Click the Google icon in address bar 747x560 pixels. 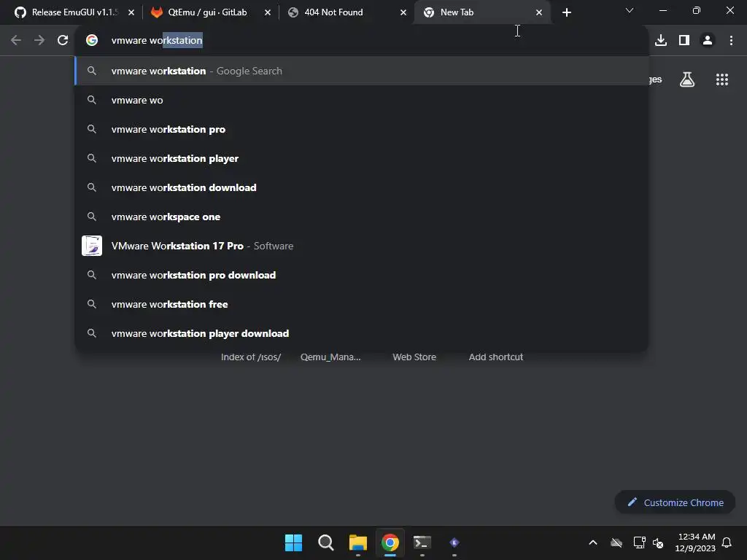coord(92,40)
